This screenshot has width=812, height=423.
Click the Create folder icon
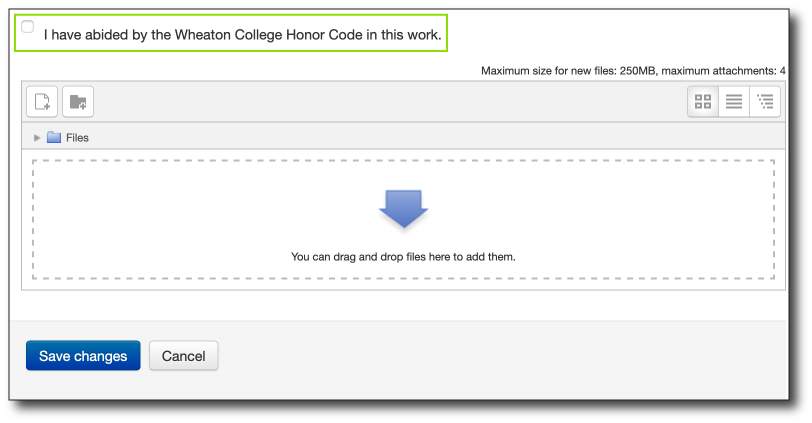coord(78,101)
